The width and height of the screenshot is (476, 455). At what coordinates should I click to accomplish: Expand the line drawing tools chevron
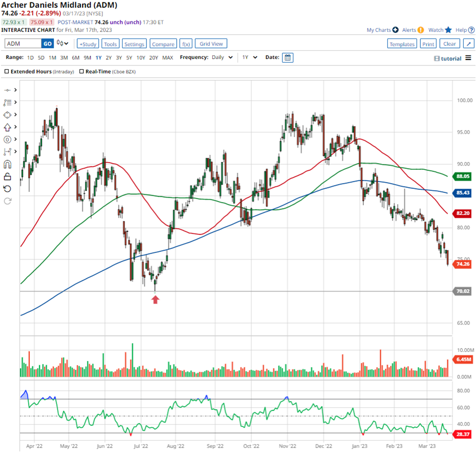pyautogui.click(x=16, y=90)
